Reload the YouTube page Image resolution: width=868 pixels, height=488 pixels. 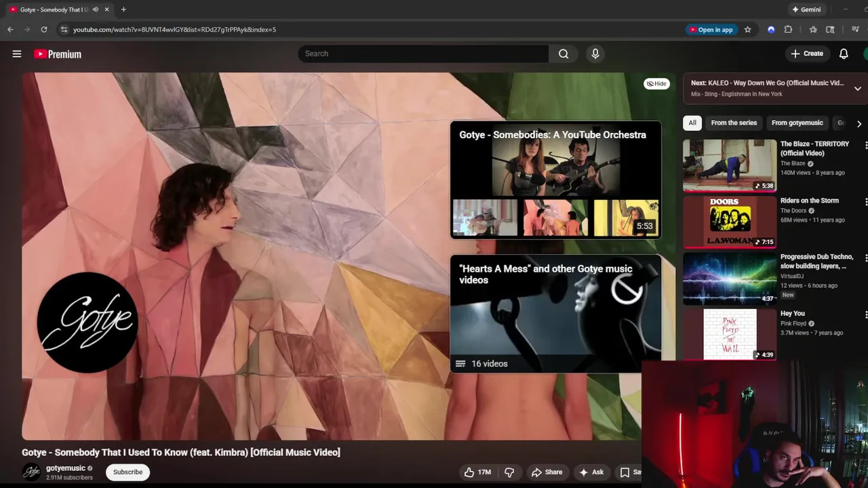tap(44, 29)
